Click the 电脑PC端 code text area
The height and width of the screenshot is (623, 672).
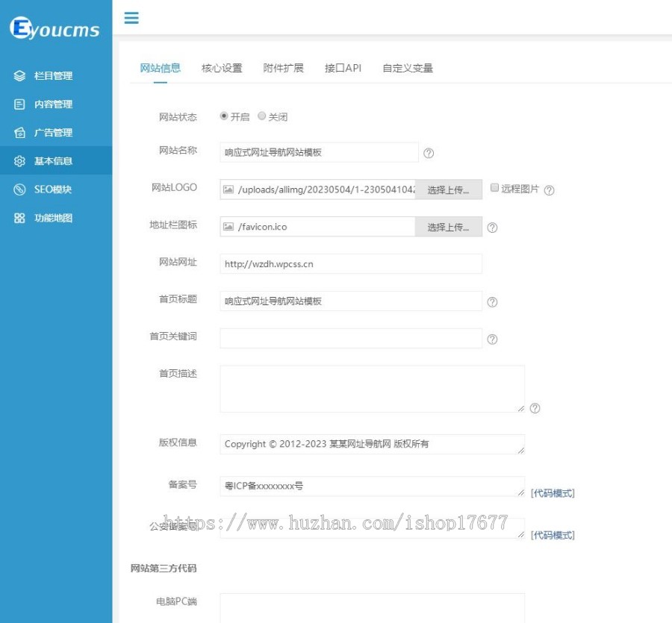372,608
